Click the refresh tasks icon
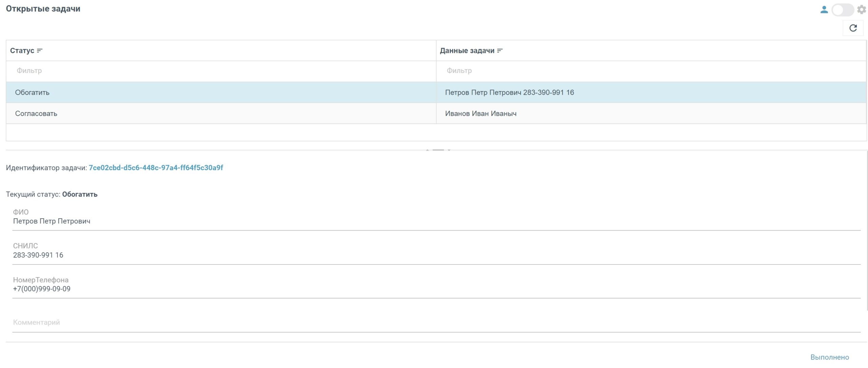 coord(853,28)
